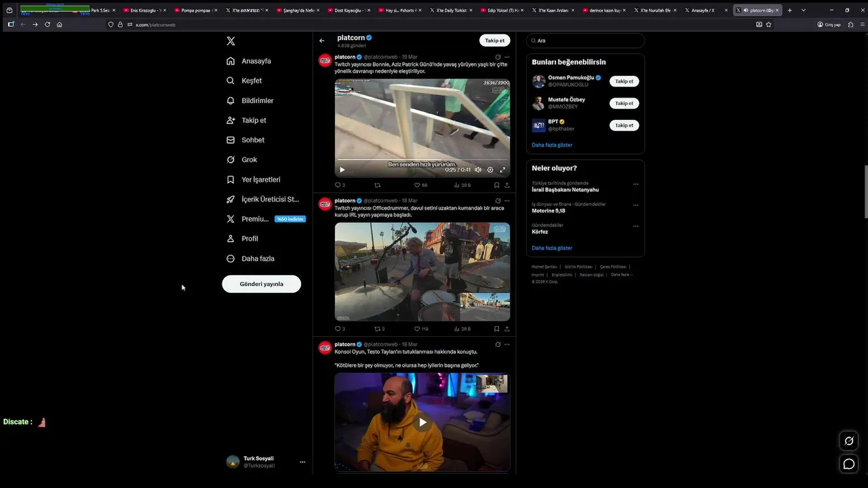Open Bildirimler notifications
Viewport: 868px width, 488px height.
pyautogui.click(x=250, y=100)
